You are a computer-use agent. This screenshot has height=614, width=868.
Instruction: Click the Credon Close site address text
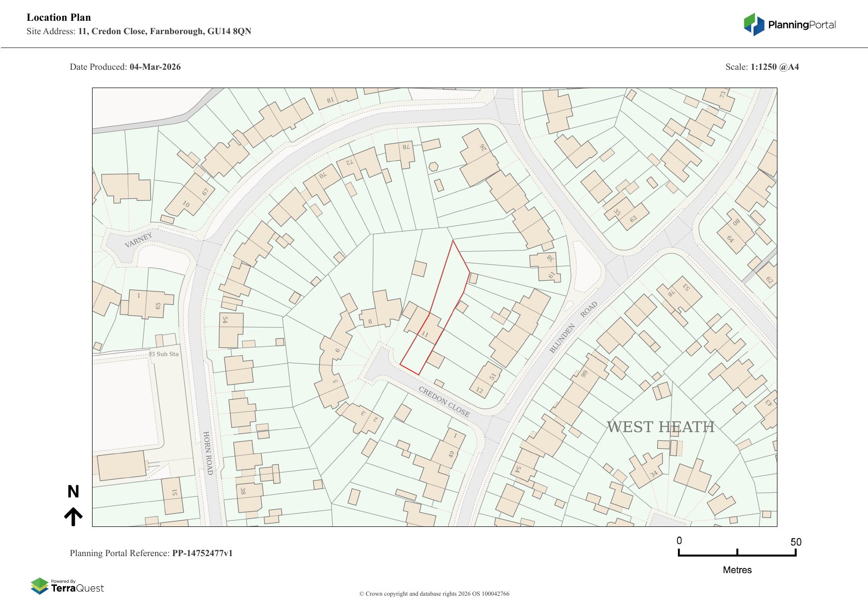pos(164,31)
